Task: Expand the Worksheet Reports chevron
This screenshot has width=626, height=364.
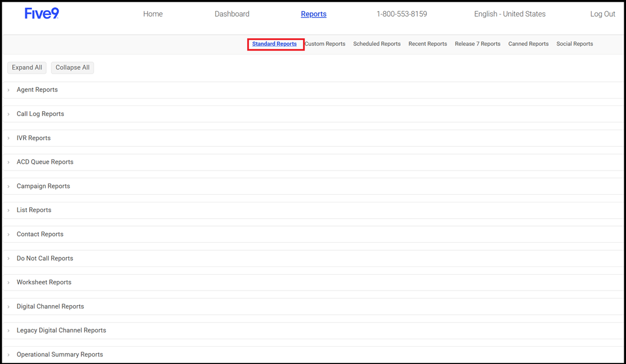Action: (8, 283)
